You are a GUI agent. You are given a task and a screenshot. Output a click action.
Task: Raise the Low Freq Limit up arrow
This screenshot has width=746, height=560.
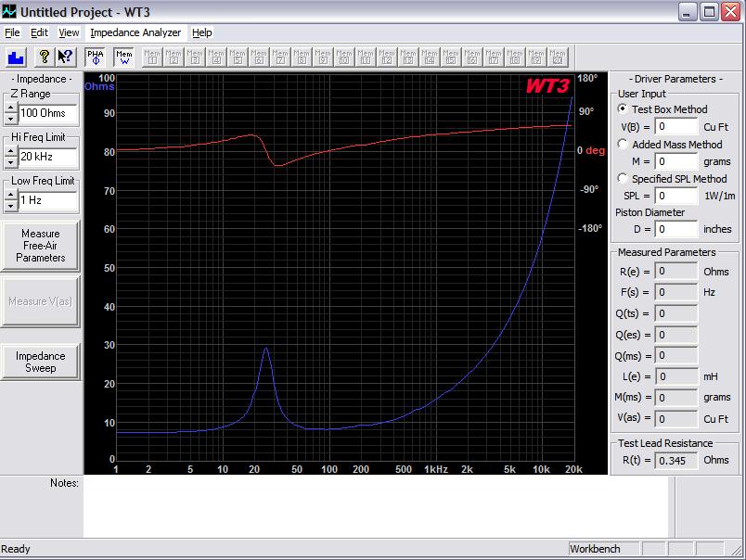click(10, 196)
